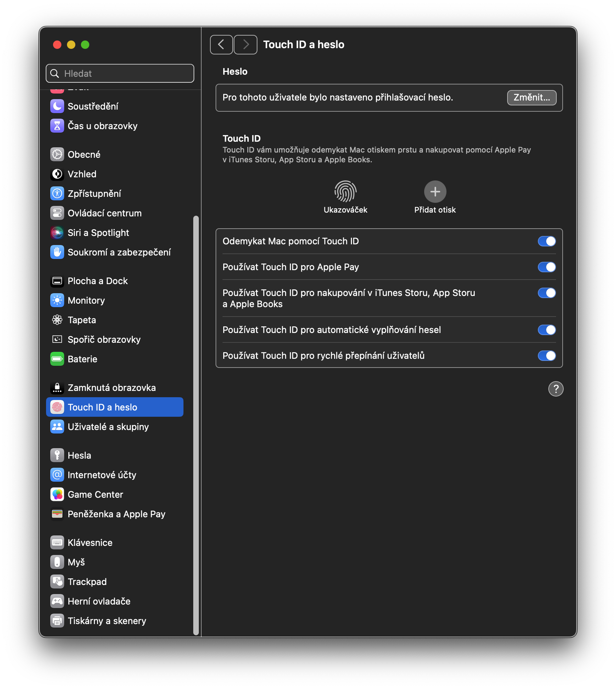Screen dimensions: 616x689
Task: Click the Vzhled appearance icon
Action: click(x=57, y=174)
